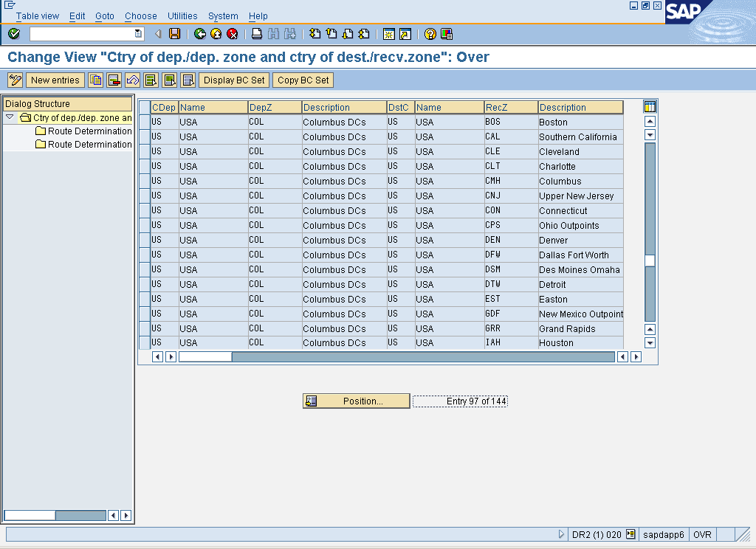
Task: Select the row marker for Connecticut
Action: tap(145, 210)
